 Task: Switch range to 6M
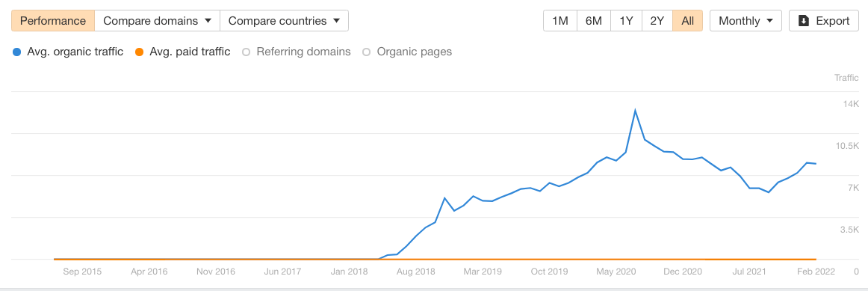point(593,21)
